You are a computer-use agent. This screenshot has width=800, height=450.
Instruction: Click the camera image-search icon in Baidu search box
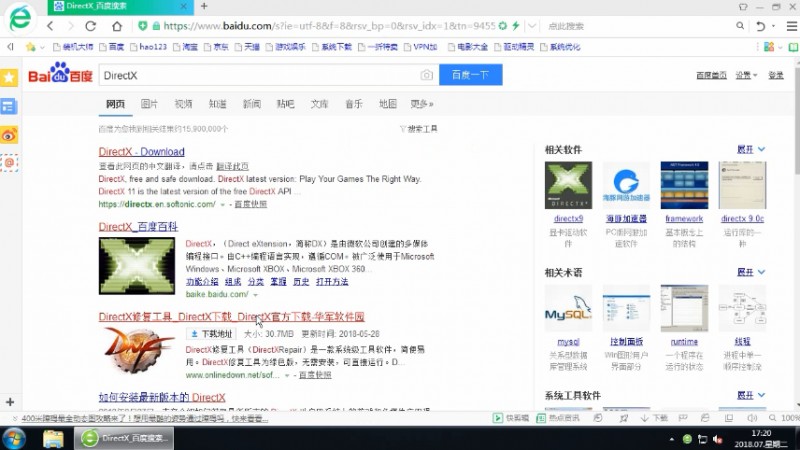pos(427,76)
